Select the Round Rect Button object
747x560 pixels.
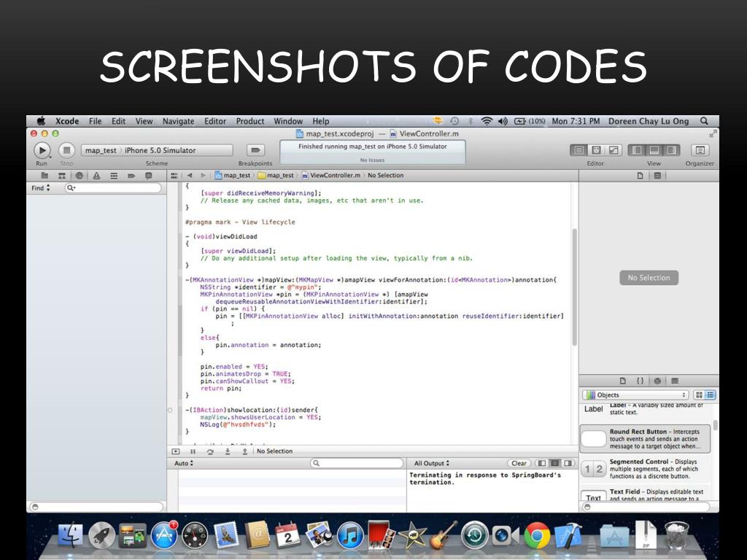tap(645, 439)
